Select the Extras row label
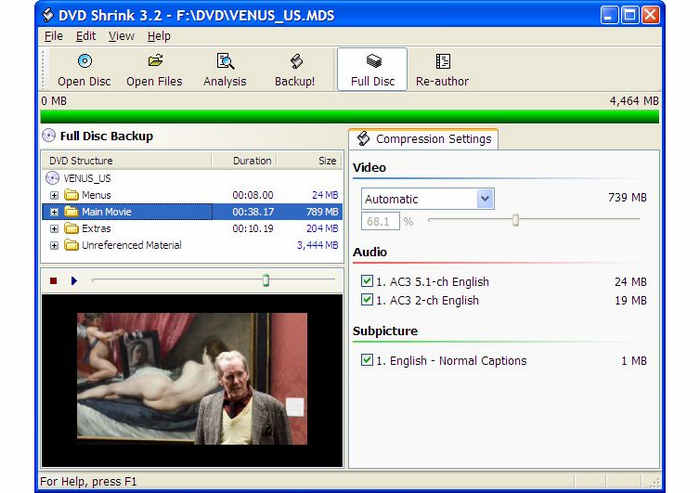Viewport: 700px width, 493px height. point(96,229)
